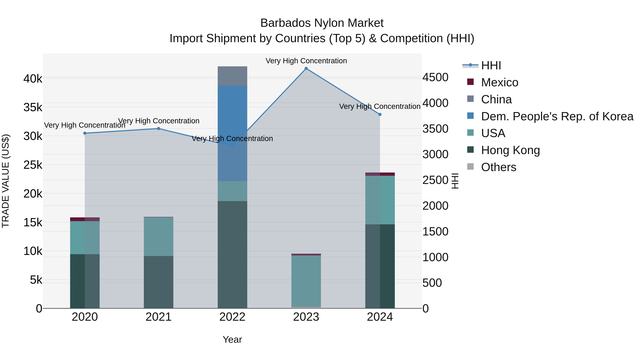Click the China segment of the 2022 bar
This screenshot has width=644, height=362.
pyautogui.click(x=232, y=76)
